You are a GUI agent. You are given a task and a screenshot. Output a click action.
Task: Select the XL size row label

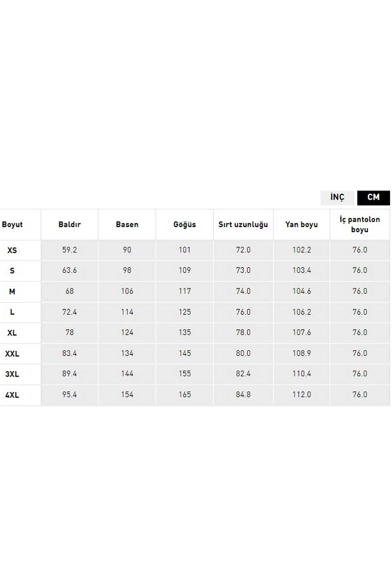[12, 333]
